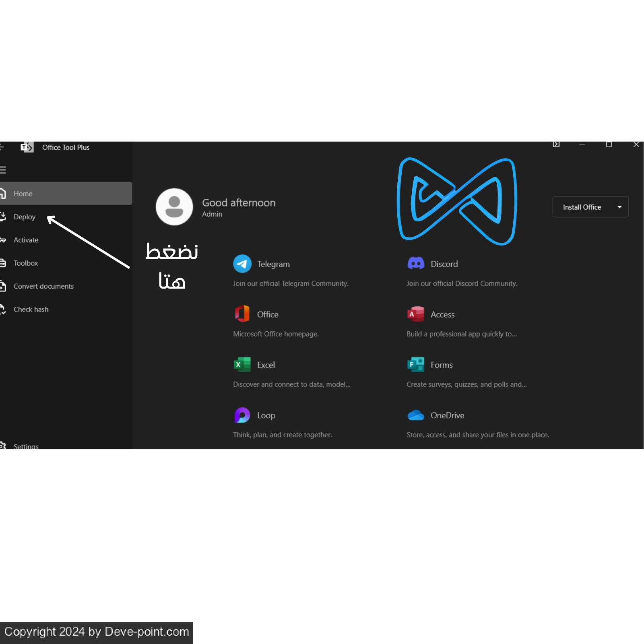
Task: Click 'Discover and connect to data, model...' text
Action: click(x=292, y=385)
